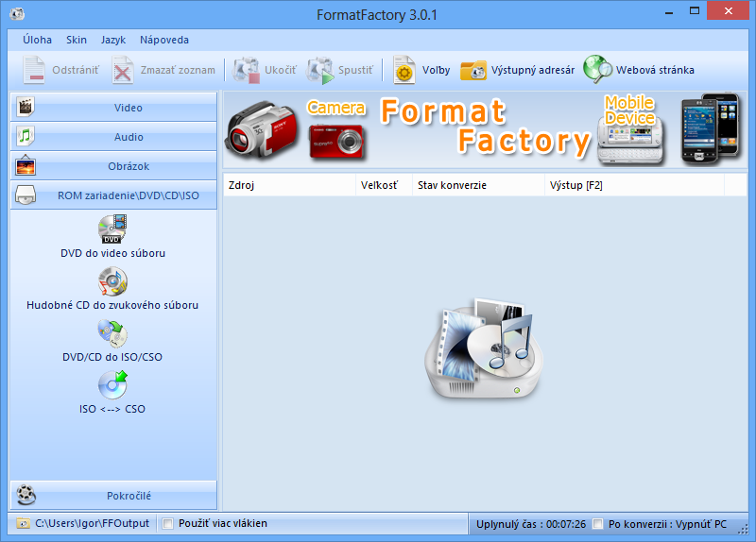This screenshot has width=756, height=542.
Task: Click the Hudobné CD do zvukového súboru label
Action: tap(112, 305)
